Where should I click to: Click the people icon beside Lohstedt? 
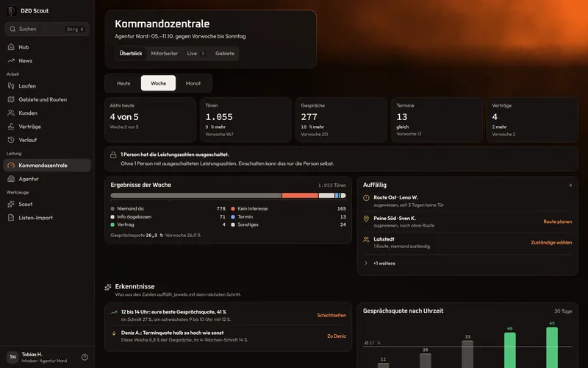366,240
